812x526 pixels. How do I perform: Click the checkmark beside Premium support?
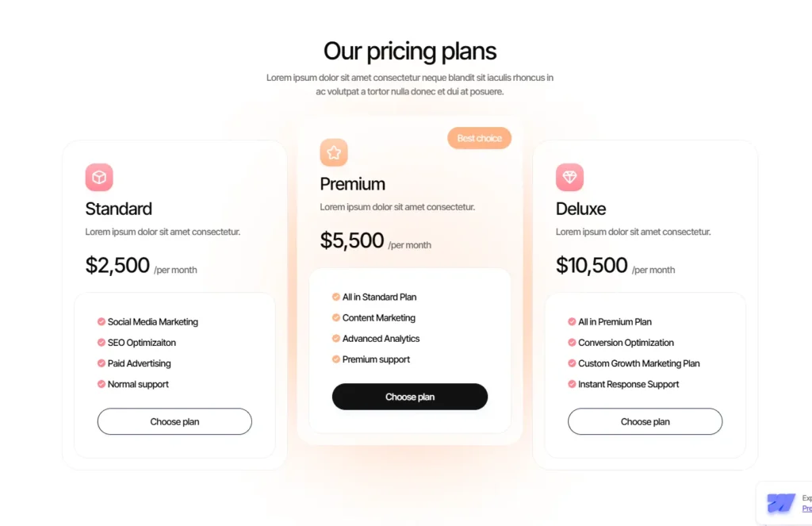[x=336, y=359]
